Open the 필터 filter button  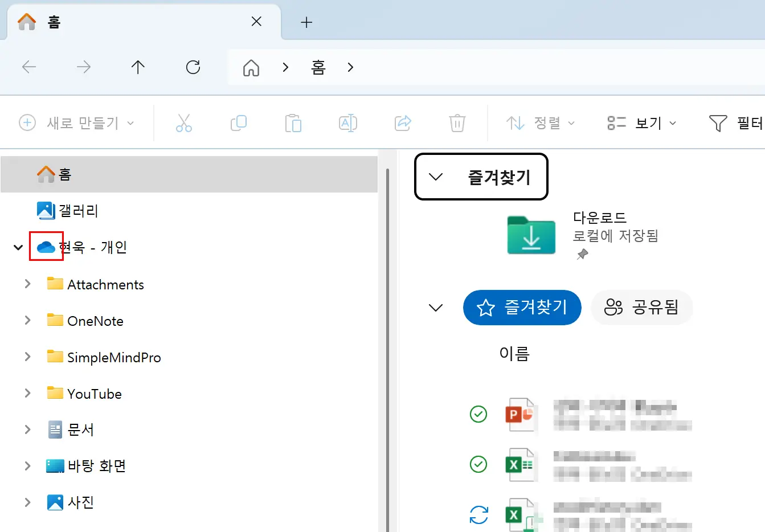point(736,122)
